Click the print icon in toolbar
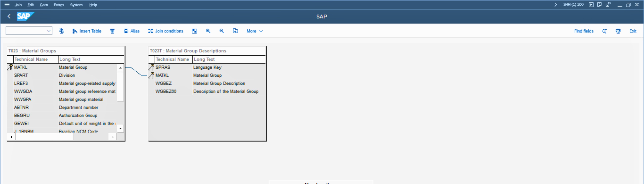 tap(618, 31)
